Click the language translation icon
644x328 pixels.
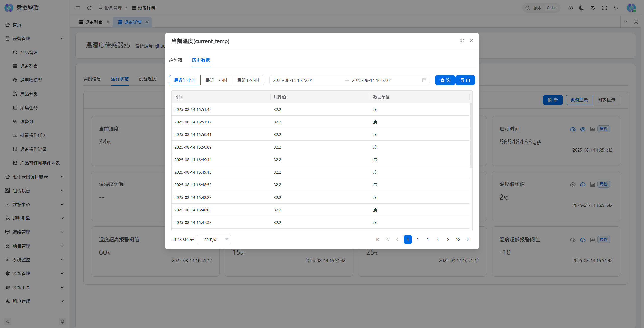coord(593,8)
